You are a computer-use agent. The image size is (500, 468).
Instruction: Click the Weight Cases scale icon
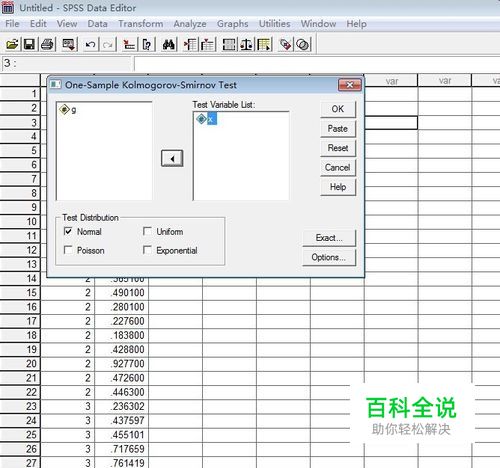(246, 44)
